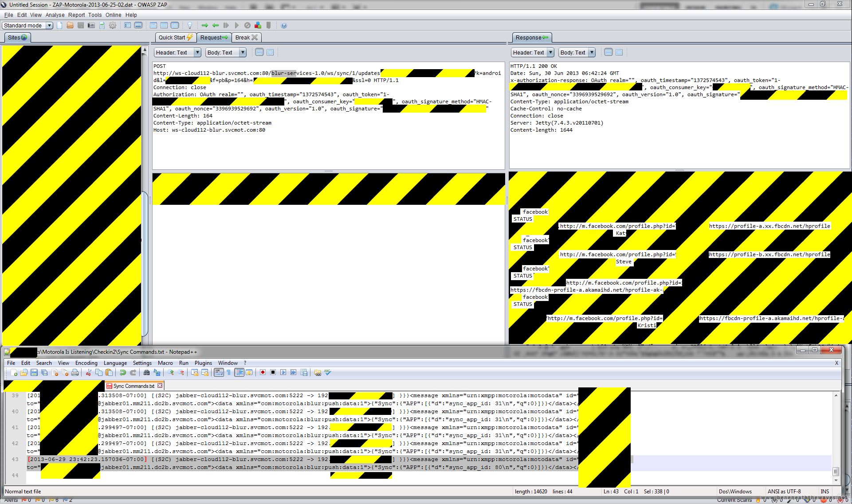852x504 pixels.
Task: Open Replace dialog in Notepad++
Action: [157, 372]
